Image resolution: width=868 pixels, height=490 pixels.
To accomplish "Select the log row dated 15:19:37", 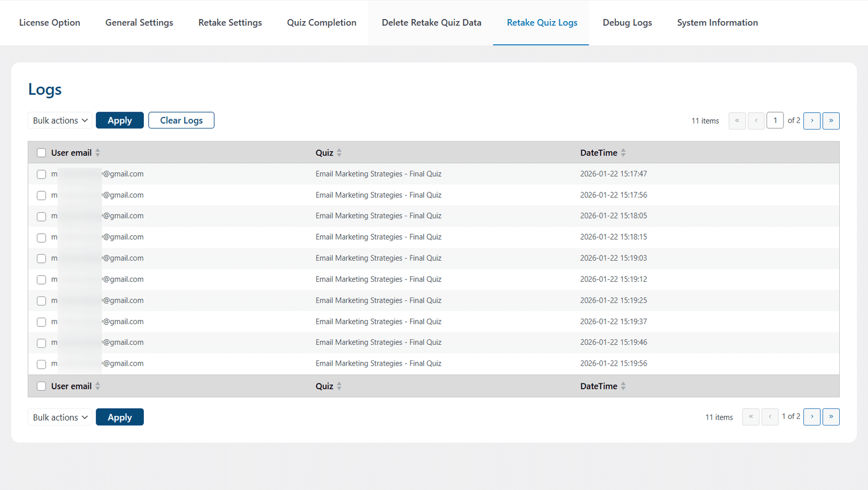I will tap(41, 322).
